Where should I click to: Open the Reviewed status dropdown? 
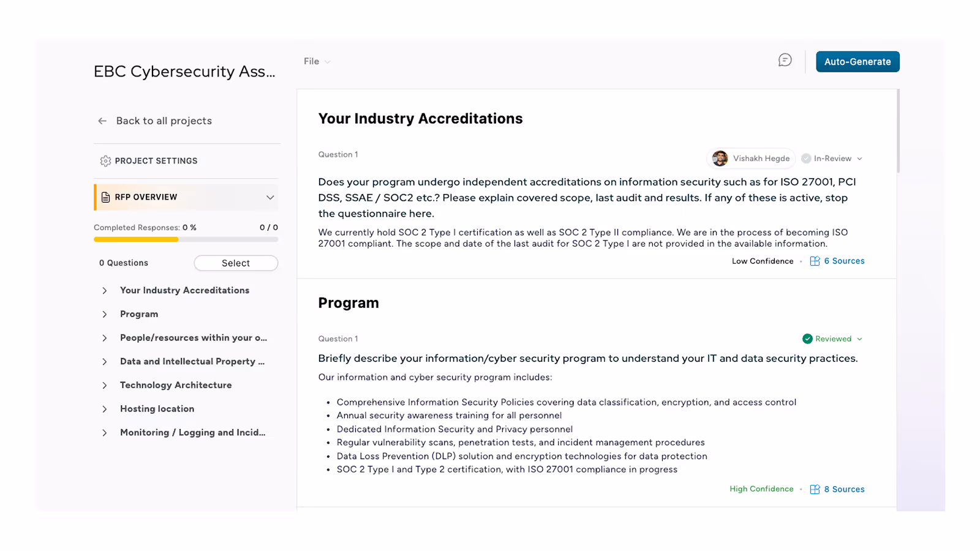point(861,339)
